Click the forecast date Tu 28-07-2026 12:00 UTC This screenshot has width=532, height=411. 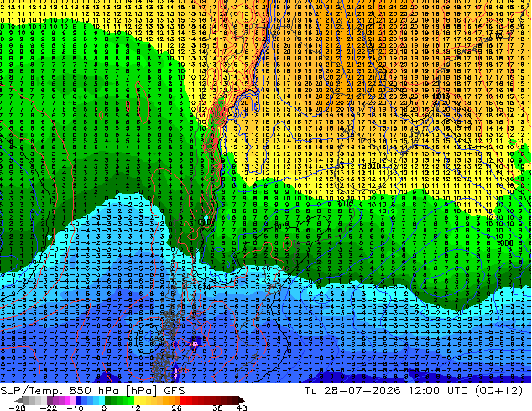tap(388, 391)
